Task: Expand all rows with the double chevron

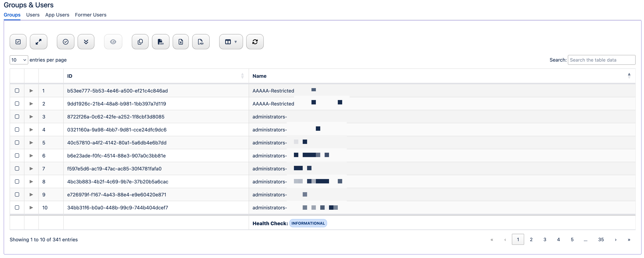Action: 86,42
